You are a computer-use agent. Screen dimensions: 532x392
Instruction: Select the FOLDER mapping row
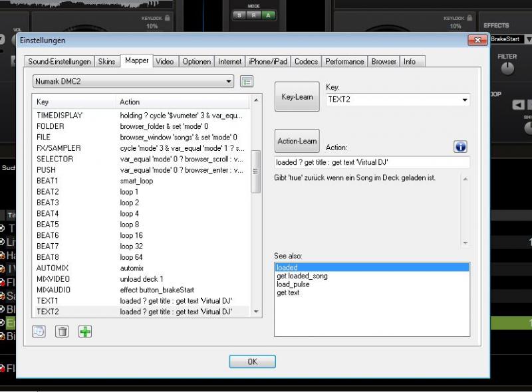point(141,126)
